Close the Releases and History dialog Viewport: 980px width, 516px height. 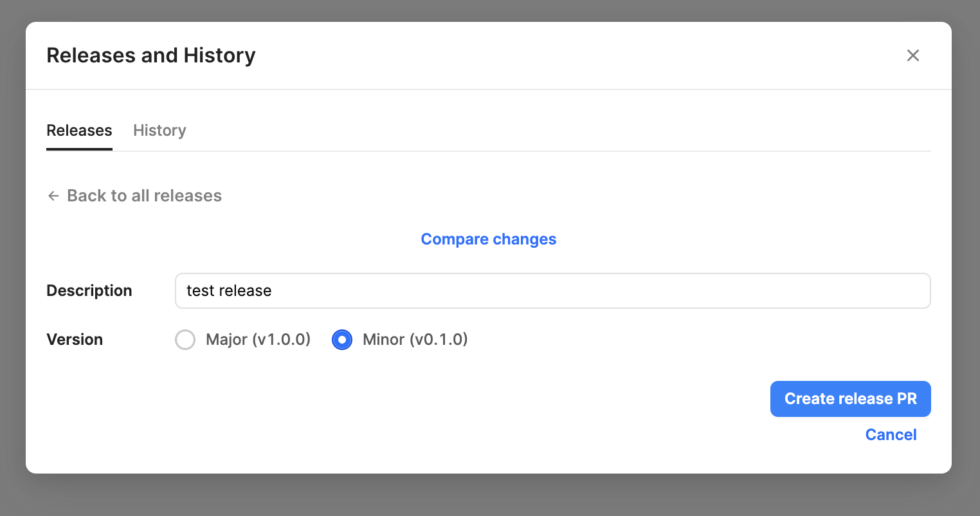coord(912,55)
